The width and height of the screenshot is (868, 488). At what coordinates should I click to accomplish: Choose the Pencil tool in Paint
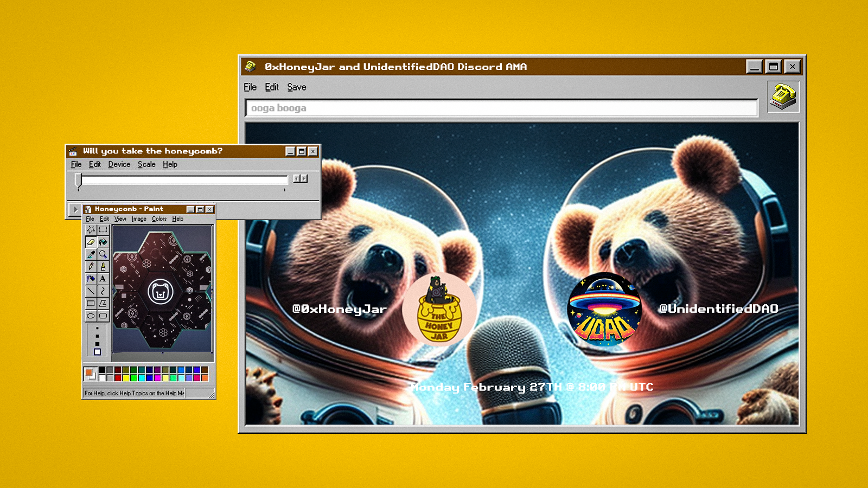91,266
